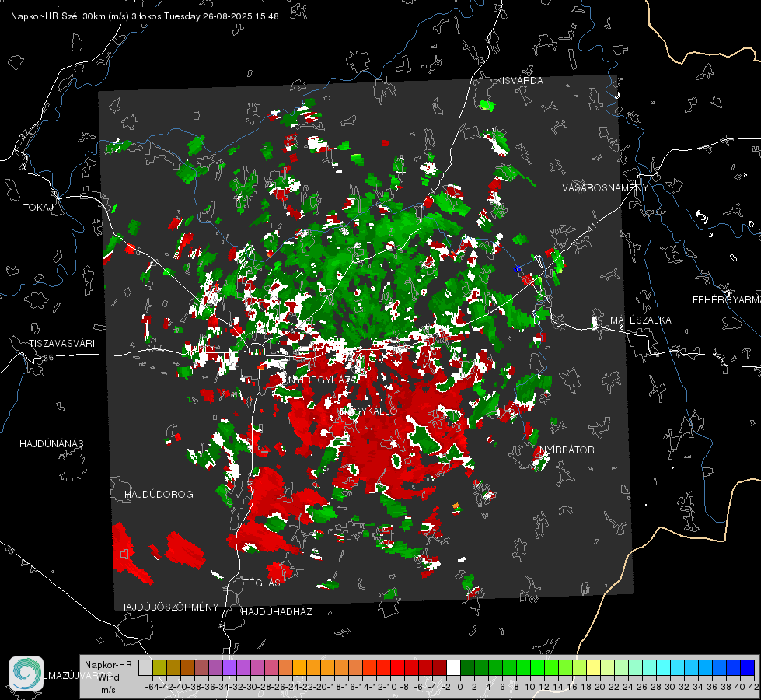Viewport: 761px width, 700px height.
Task: Select the dark green 0–2 m/s swatch
Action: (x=467, y=667)
